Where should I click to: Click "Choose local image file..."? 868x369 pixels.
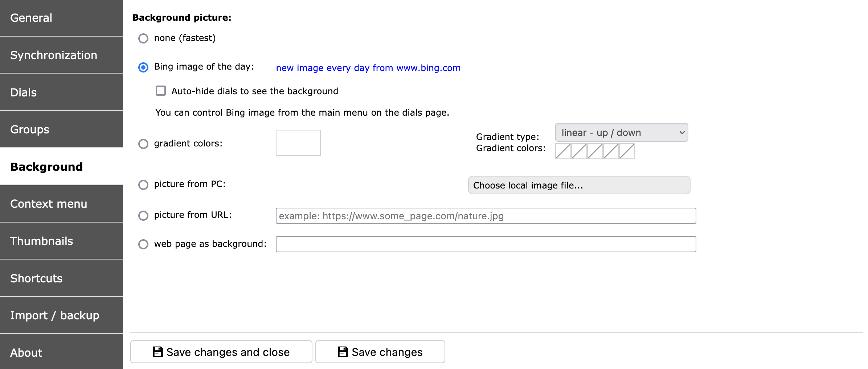tap(579, 185)
